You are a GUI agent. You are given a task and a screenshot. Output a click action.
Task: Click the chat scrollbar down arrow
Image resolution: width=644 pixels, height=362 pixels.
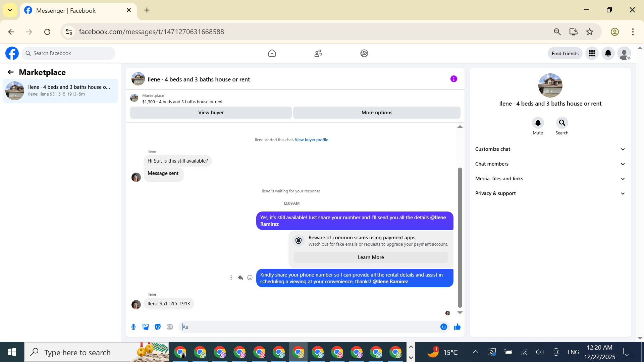[460, 313]
